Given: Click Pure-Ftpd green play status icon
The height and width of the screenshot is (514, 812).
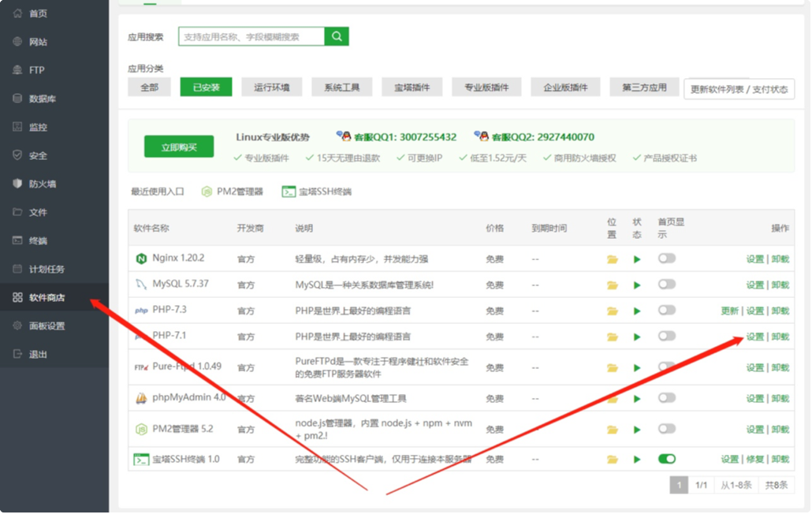Looking at the screenshot, I should tap(637, 367).
